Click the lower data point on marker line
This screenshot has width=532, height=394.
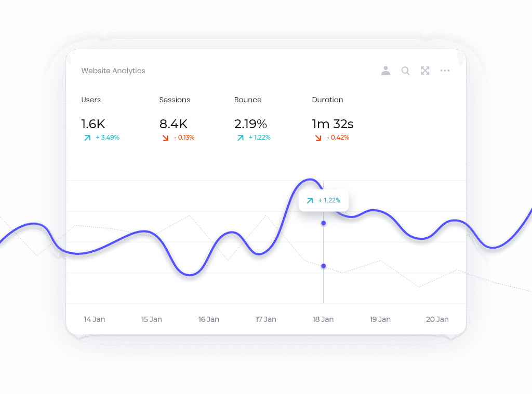(324, 266)
